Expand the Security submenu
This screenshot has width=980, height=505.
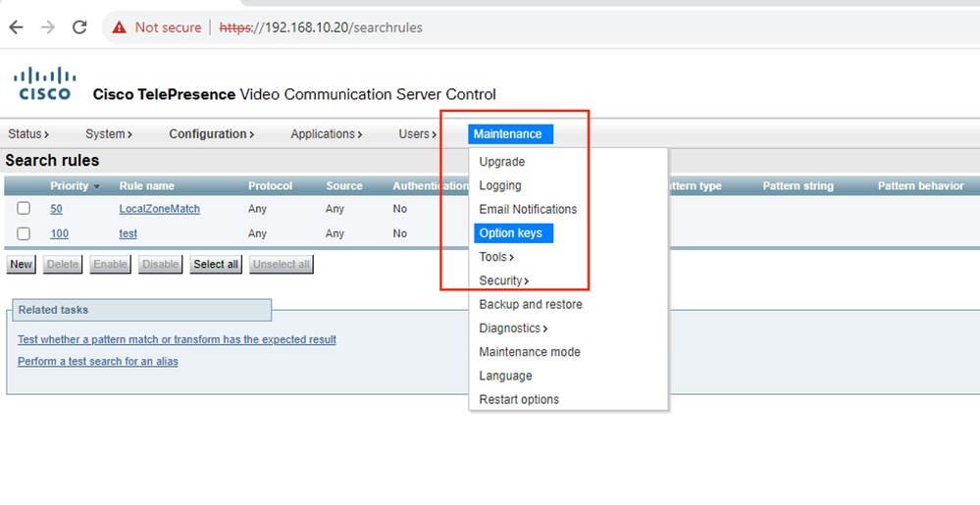point(504,280)
